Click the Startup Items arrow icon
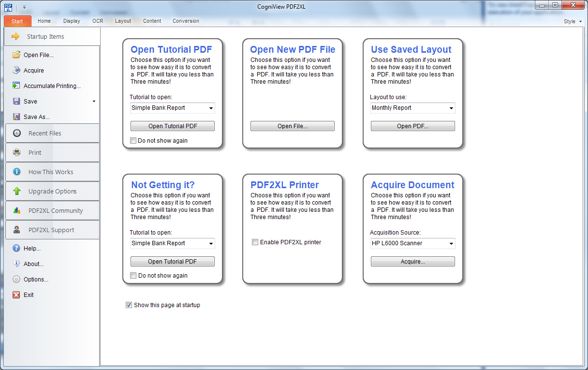The width and height of the screenshot is (588, 370). click(x=16, y=36)
